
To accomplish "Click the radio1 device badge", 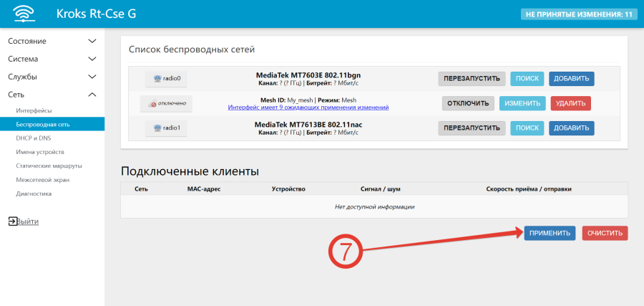I will point(165,128).
